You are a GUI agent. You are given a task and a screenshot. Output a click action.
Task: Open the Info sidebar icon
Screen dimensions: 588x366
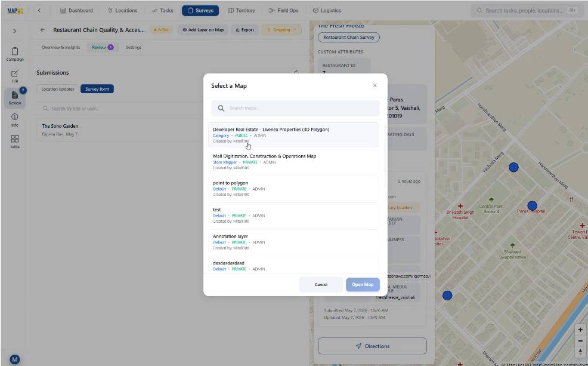pyautogui.click(x=15, y=120)
